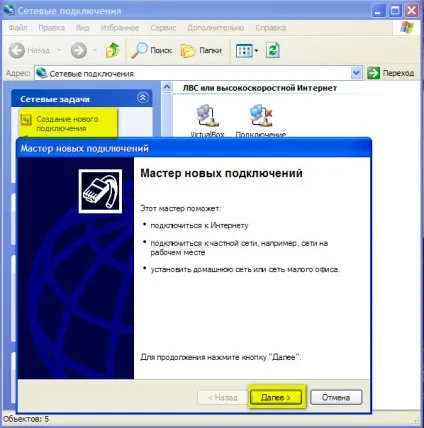Open the Forward history dropdown arrow
The width and height of the screenshot is (424, 428).
(95, 50)
